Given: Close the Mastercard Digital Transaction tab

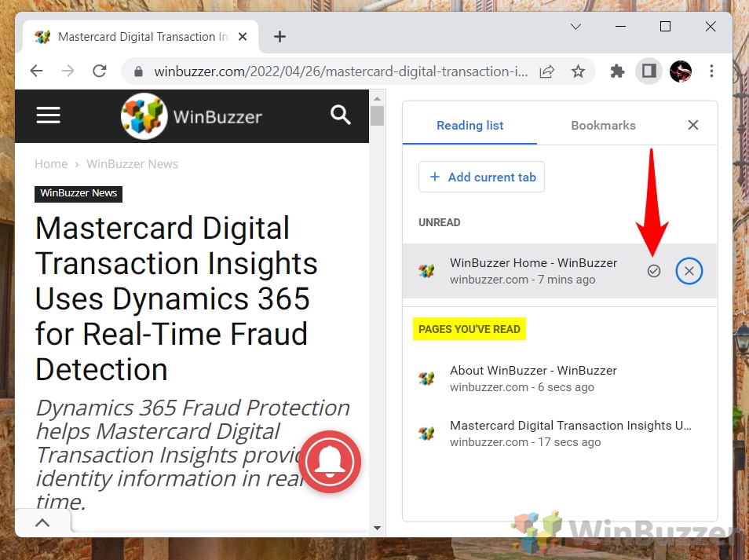Looking at the screenshot, I should click(x=243, y=37).
